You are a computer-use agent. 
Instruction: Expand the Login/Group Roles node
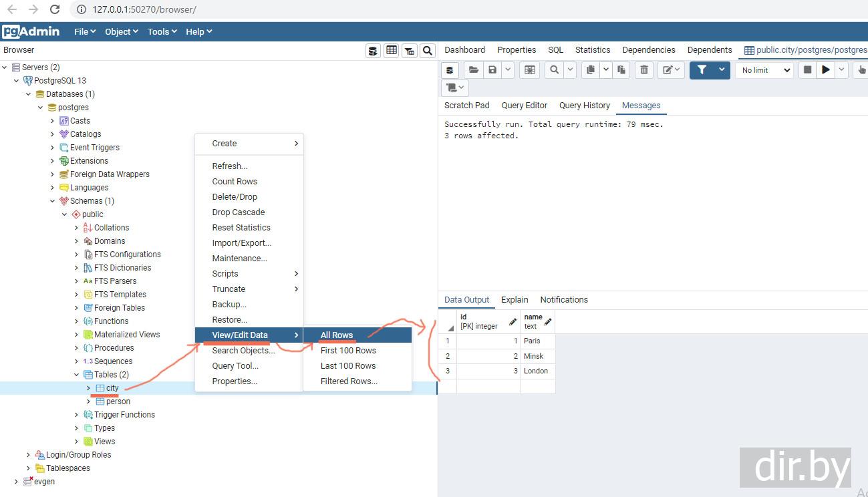click(28, 455)
